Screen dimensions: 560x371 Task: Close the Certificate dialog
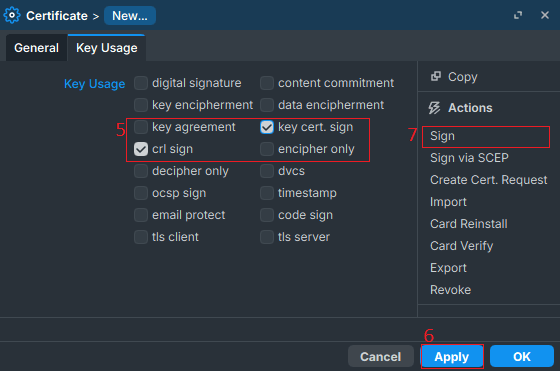[x=545, y=15]
